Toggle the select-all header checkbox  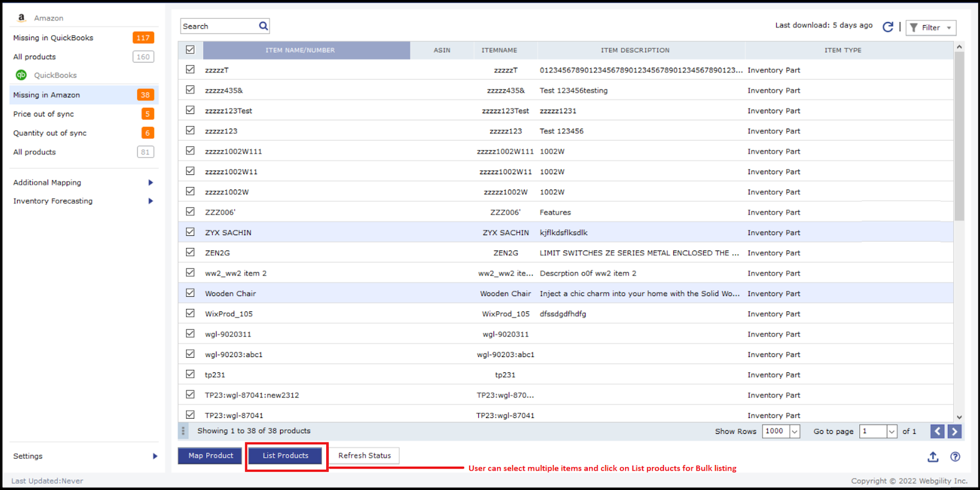click(190, 50)
